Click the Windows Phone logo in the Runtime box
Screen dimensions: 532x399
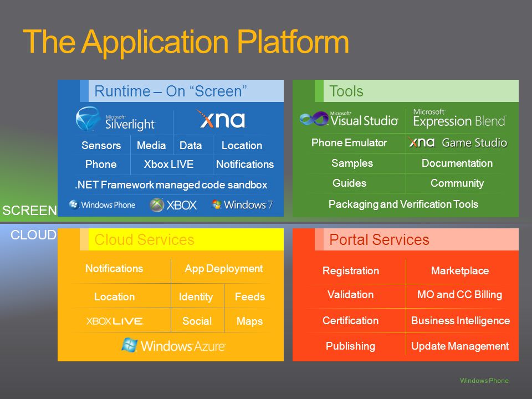pos(102,205)
